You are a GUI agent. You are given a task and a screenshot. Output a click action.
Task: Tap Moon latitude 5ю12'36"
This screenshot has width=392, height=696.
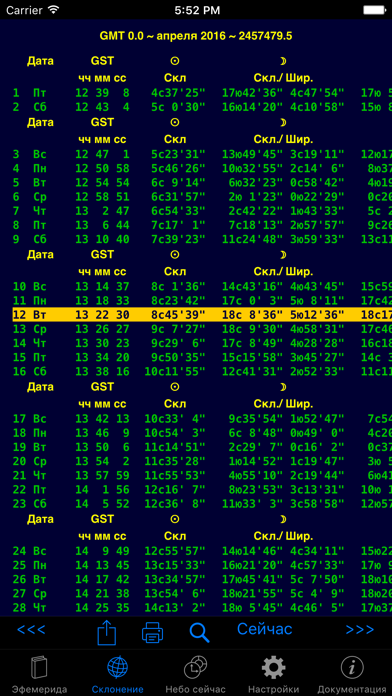point(317,315)
